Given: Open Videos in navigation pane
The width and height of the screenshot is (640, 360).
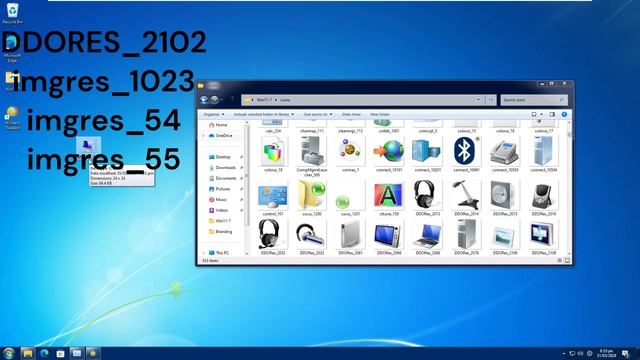Looking at the screenshot, I should pos(218,210).
